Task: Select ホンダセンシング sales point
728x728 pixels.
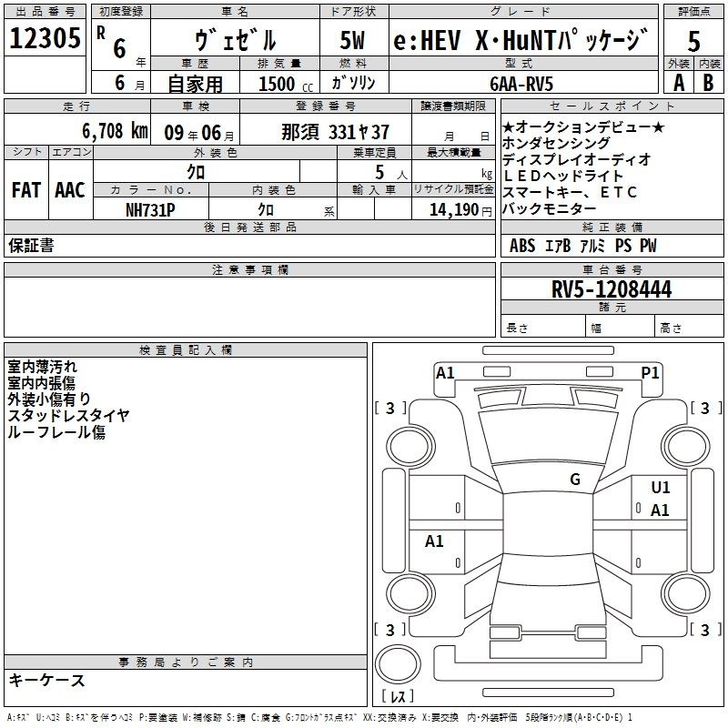Action: (556, 143)
